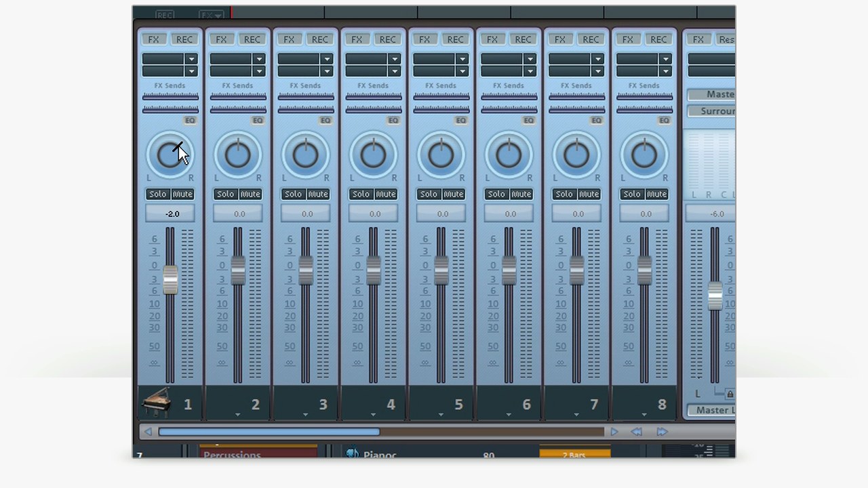Click the double-right forward arrows icon
Viewport: 868px width, 488px height.
tap(662, 432)
